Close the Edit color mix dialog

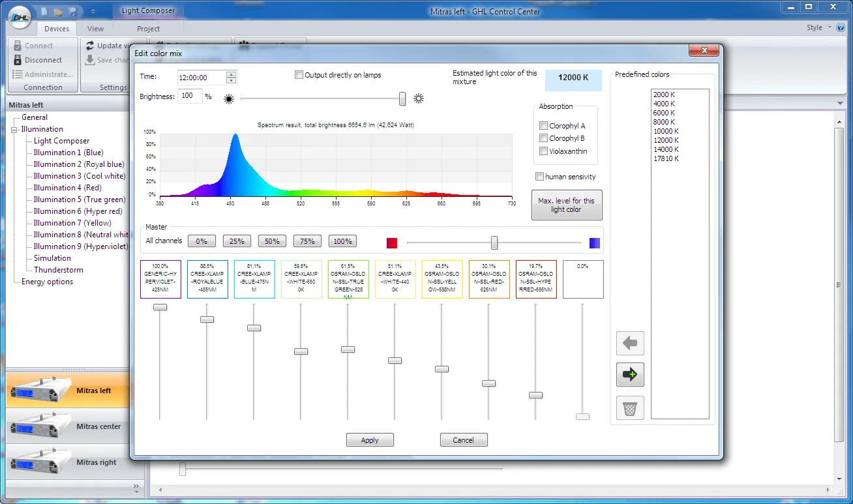(x=703, y=52)
